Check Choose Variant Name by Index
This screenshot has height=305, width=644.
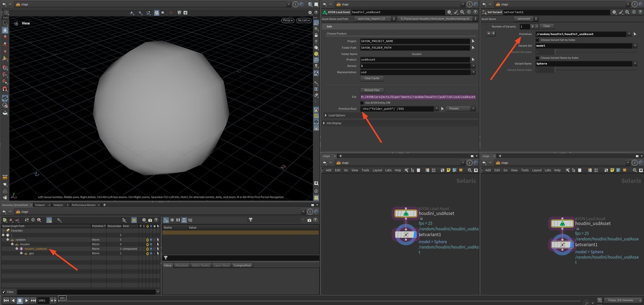coord(537,58)
